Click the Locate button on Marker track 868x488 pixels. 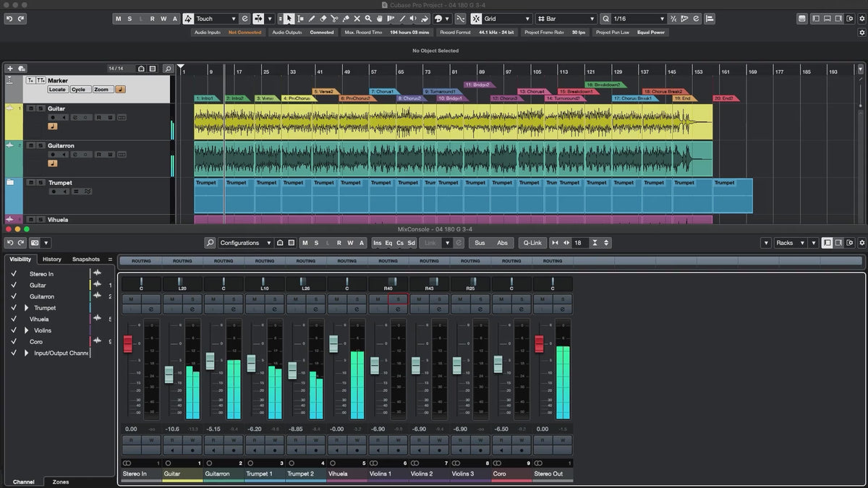57,90
